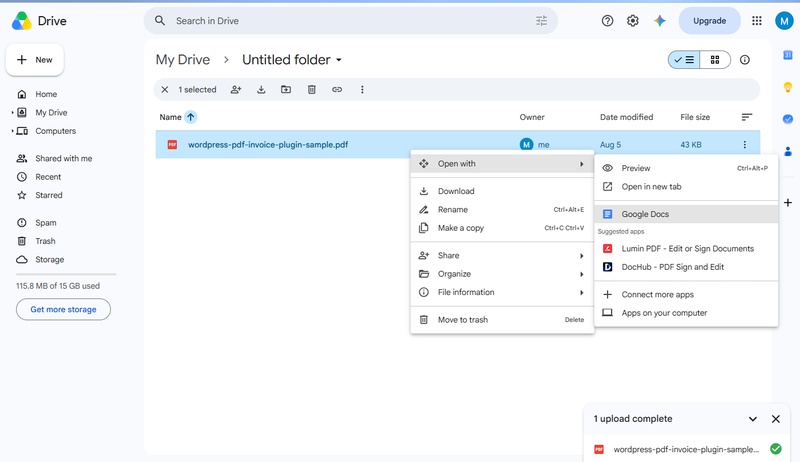This screenshot has height=462, width=800.
Task: Select Open in new tab option
Action: (686, 187)
